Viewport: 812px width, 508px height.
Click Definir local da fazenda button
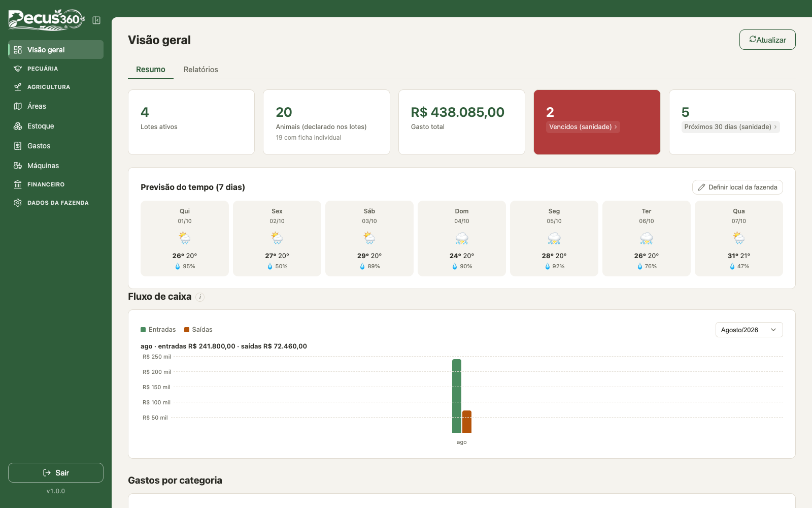737,187
